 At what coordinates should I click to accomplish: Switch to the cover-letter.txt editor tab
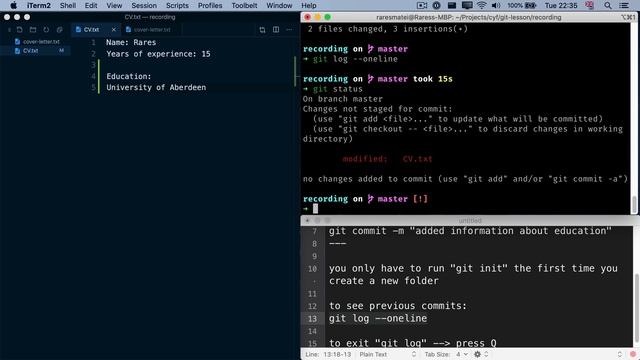tap(152, 29)
